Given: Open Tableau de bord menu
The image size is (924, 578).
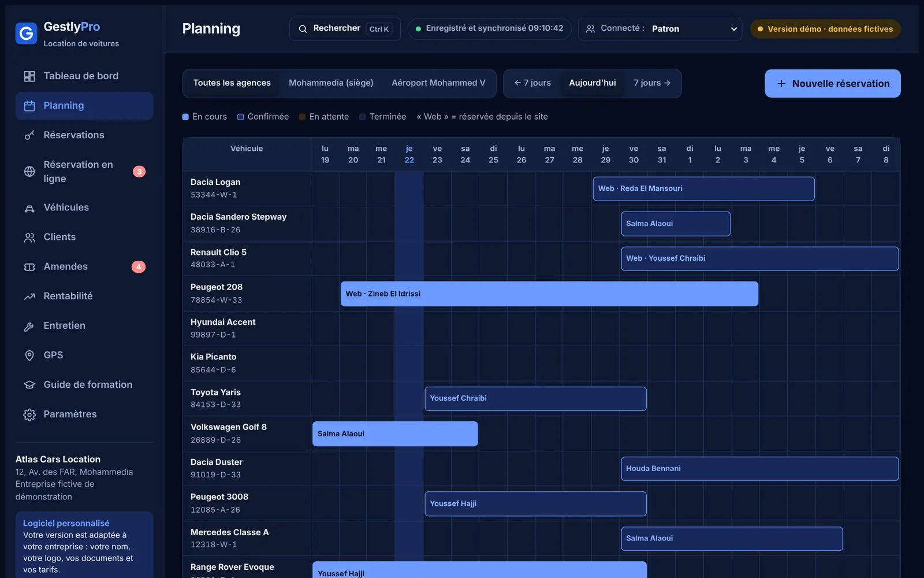Looking at the screenshot, I should (84, 76).
